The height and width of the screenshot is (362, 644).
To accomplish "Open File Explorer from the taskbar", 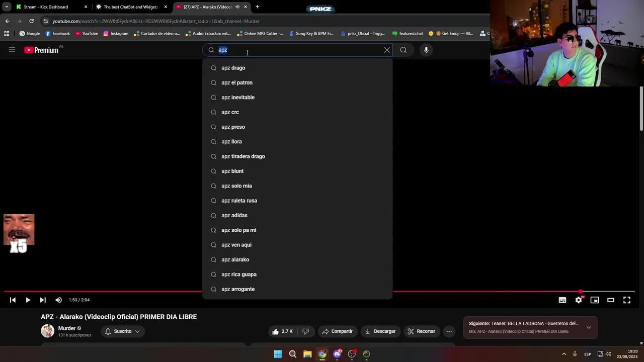I will pos(307,354).
